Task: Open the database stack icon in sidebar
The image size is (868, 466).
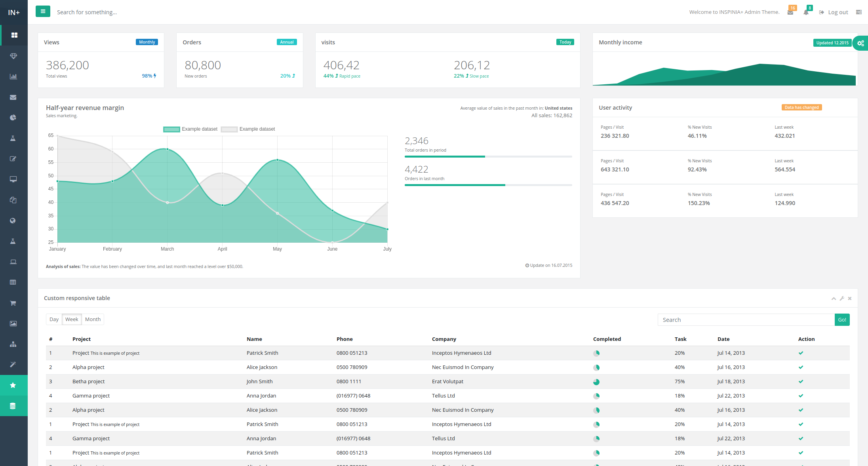Action: pos(13,406)
